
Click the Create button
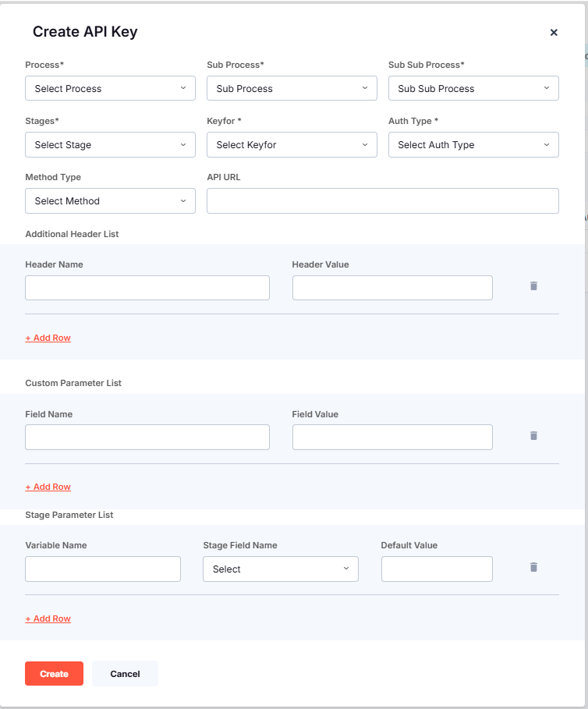pos(54,673)
